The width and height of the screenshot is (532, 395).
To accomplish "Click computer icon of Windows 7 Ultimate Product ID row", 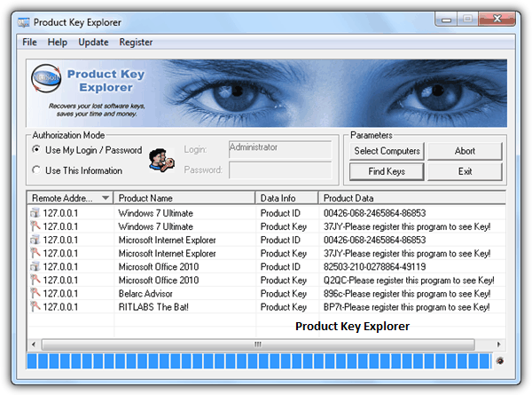I will coord(35,213).
